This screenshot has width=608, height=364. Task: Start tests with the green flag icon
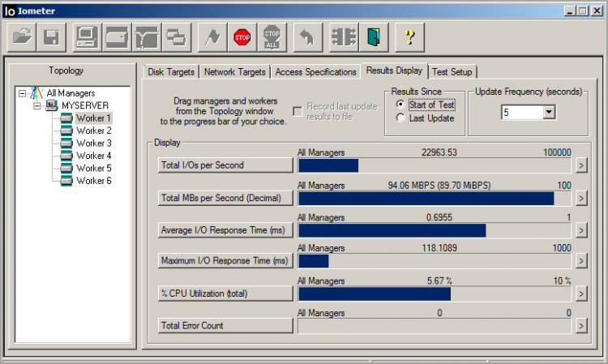[x=212, y=37]
